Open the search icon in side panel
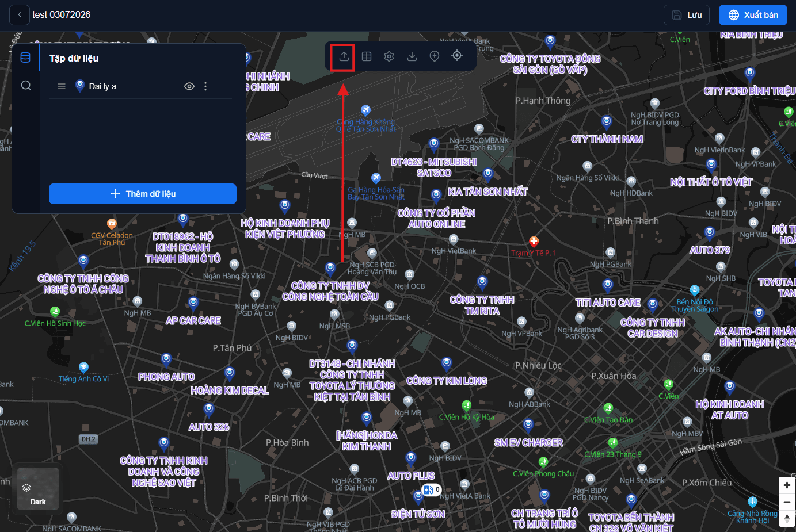The image size is (796, 532). pos(26,85)
